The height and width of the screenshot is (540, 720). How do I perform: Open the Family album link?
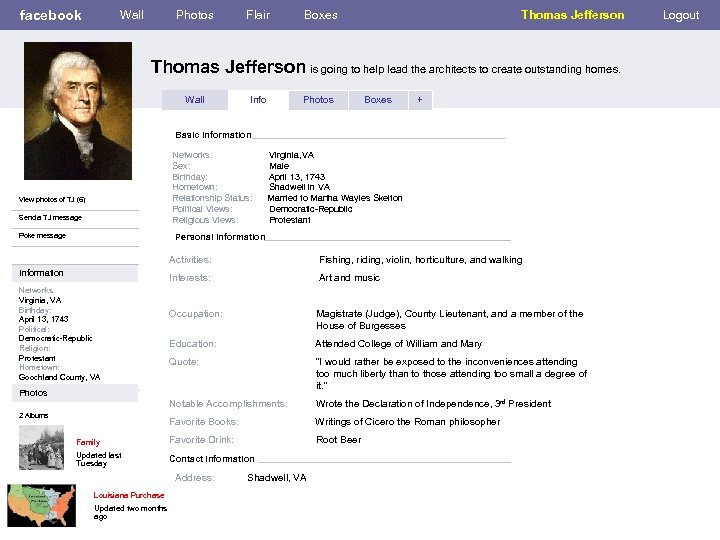[88, 442]
